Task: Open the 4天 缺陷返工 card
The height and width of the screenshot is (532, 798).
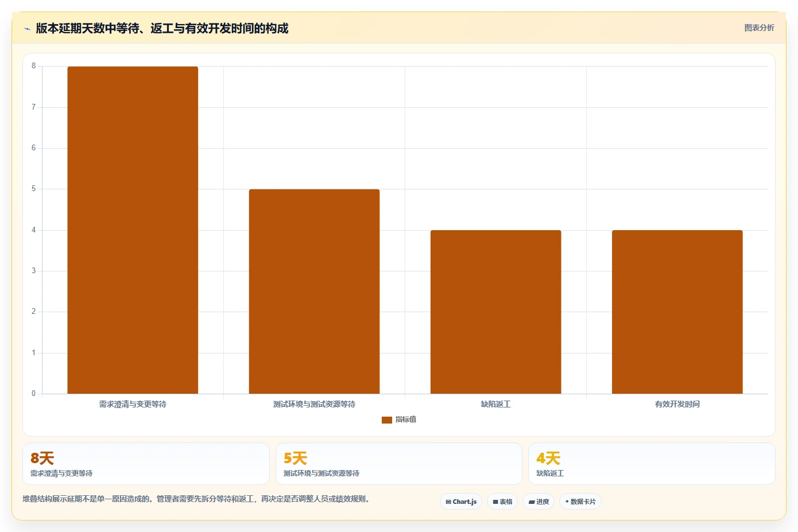Action: coord(652,464)
